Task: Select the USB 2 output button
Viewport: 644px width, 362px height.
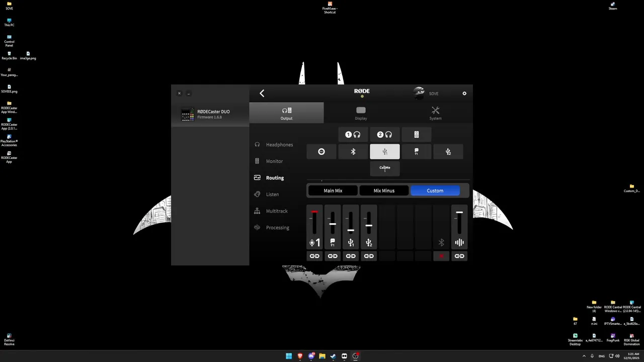Action: (448, 152)
